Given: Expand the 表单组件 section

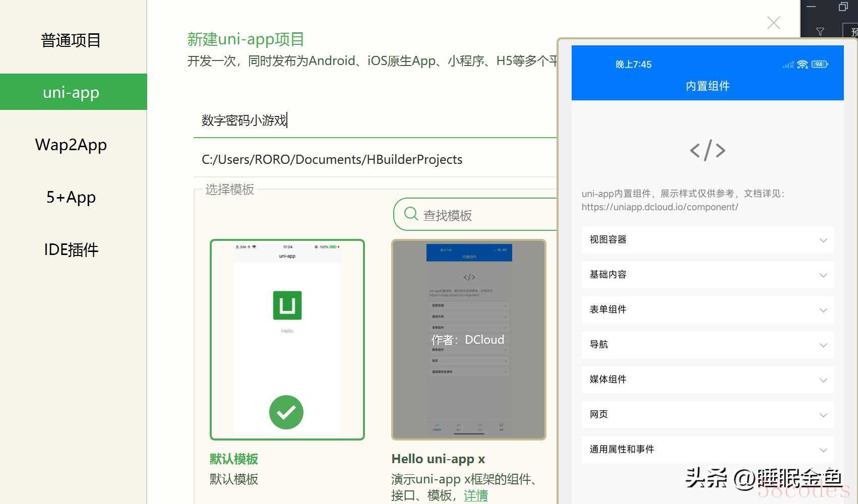Looking at the screenshot, I should point(707,309).
